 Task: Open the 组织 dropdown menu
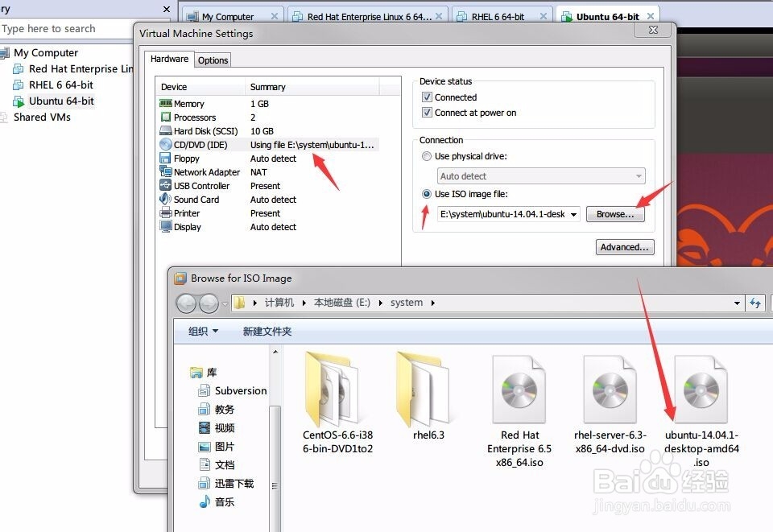click(203, 332)
